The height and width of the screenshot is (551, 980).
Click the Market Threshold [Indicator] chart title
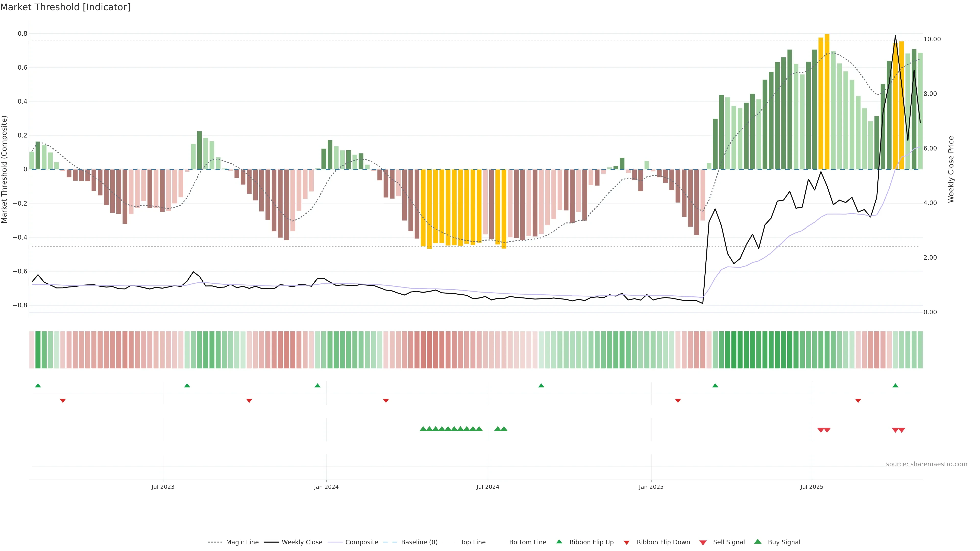click(65, 7)
